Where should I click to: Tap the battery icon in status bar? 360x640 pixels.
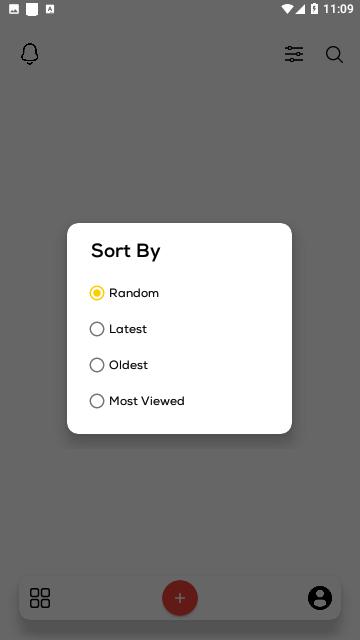(314, 9)
